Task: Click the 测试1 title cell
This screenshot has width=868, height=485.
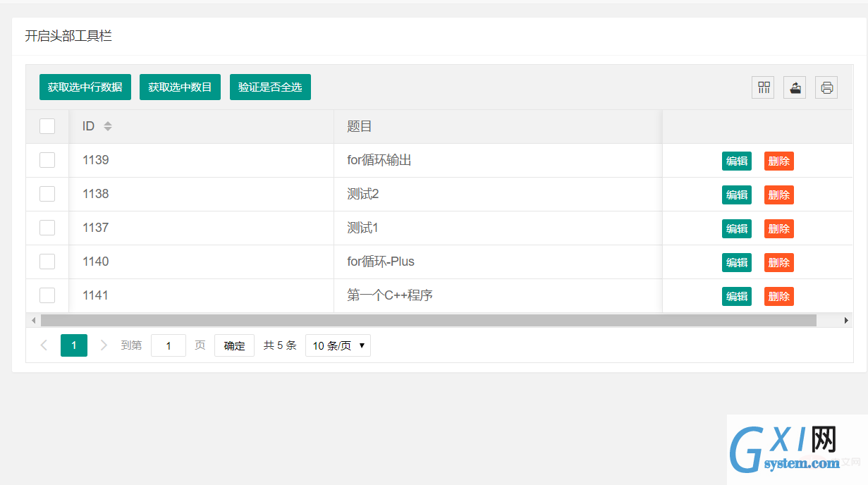Action: pos(498,228)
